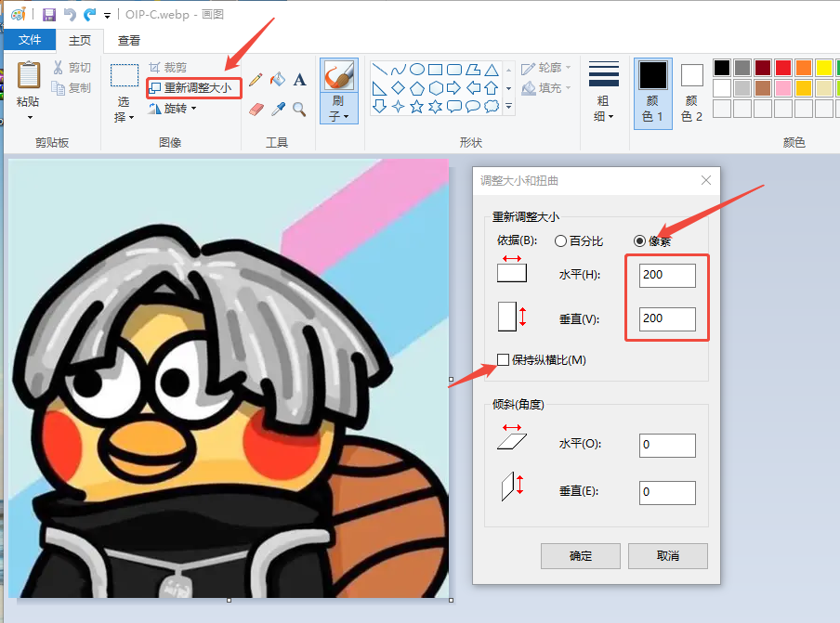Screen dimensions: 840x623
Task: Pick the yellow color swatch
Action: tap(824, 68)
